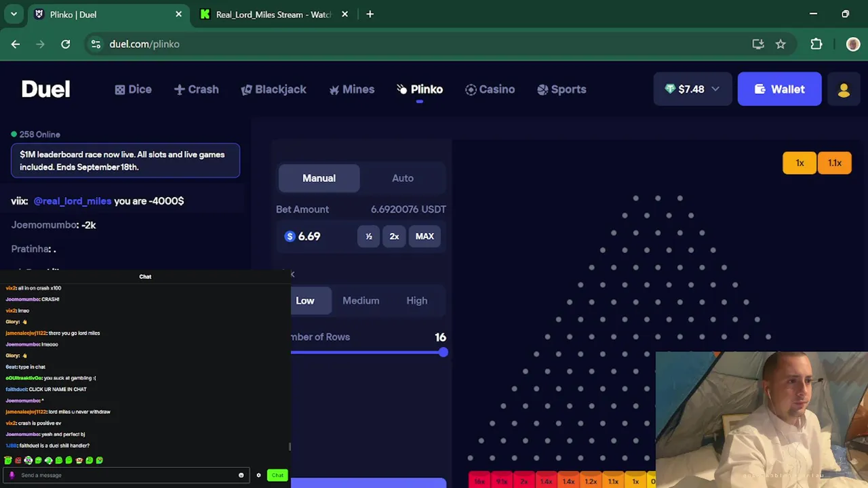Open the yellow user account icon

click(844, 89)
